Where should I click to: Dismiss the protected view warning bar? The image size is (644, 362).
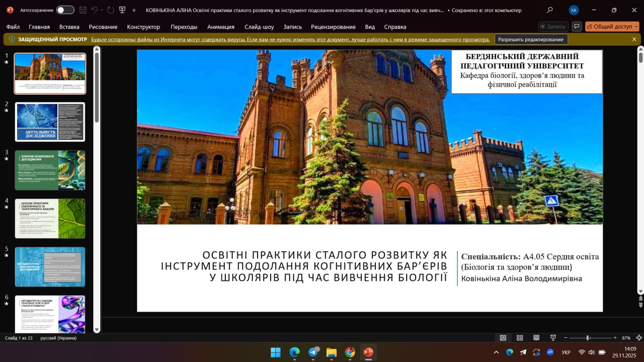[x=634, y=39]
